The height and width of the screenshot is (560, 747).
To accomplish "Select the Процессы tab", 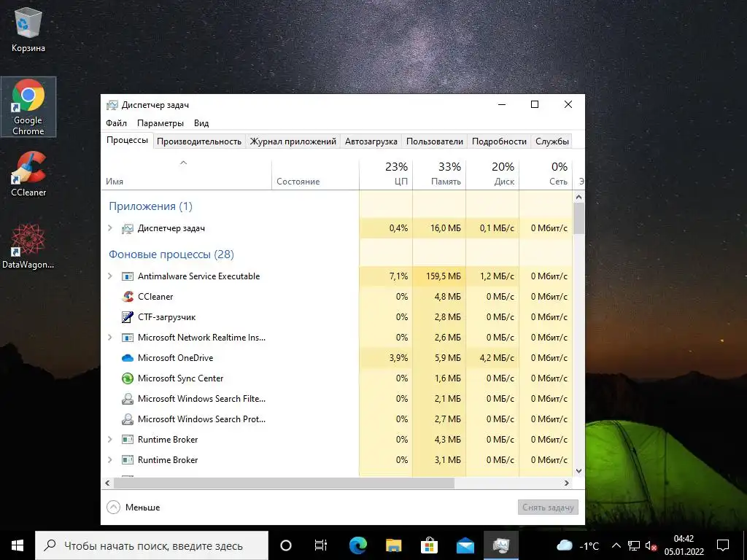I will 127,141.
